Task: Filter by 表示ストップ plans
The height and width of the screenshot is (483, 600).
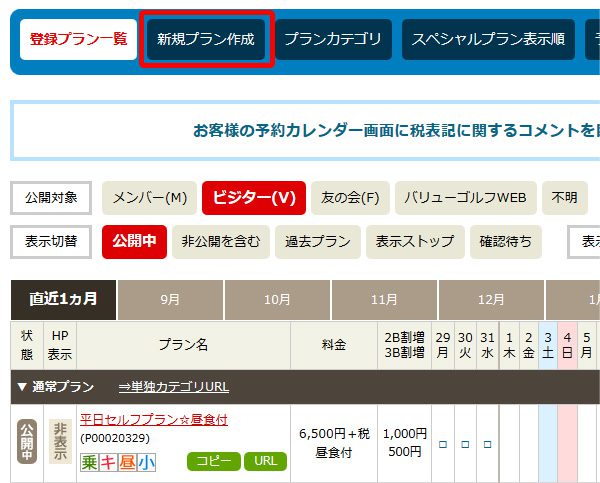Action: (415, 242)
